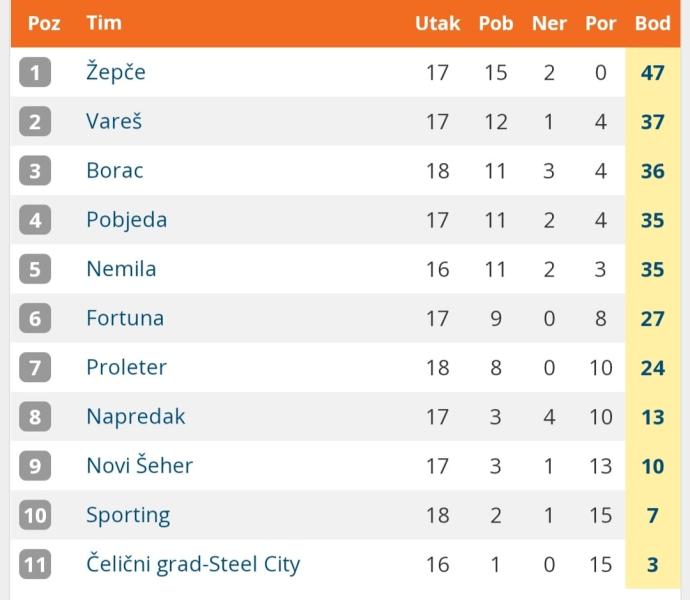Sort by the Utak column header
The image size is (690, 600).
coord(437,23)
